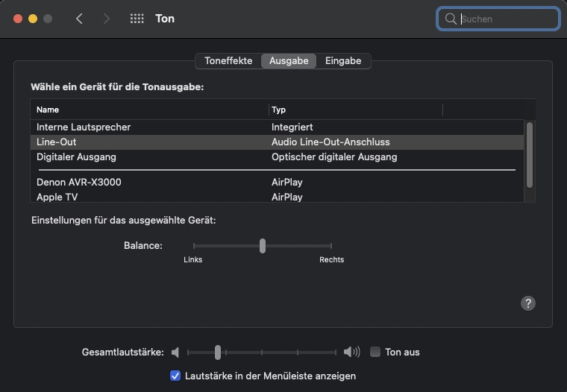Image resolution: width=567 pixels, height=392 pixels.
Task: Click the Suchen search field
Action: click(x=507, y=19)
